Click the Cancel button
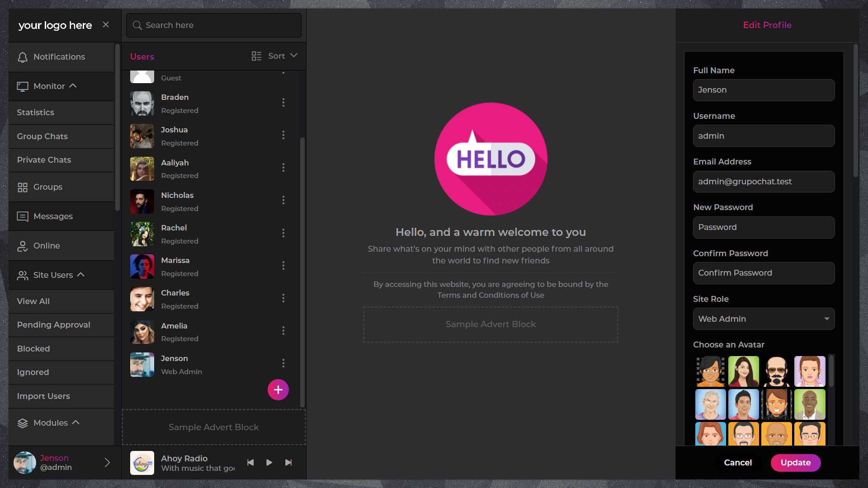868x488 pixels. [738, 463]
